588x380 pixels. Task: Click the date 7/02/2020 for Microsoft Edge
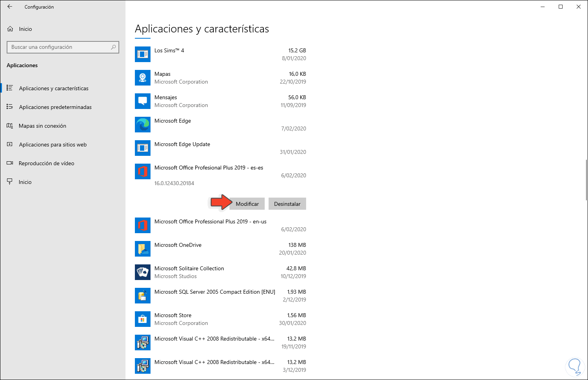click(294, 128)
